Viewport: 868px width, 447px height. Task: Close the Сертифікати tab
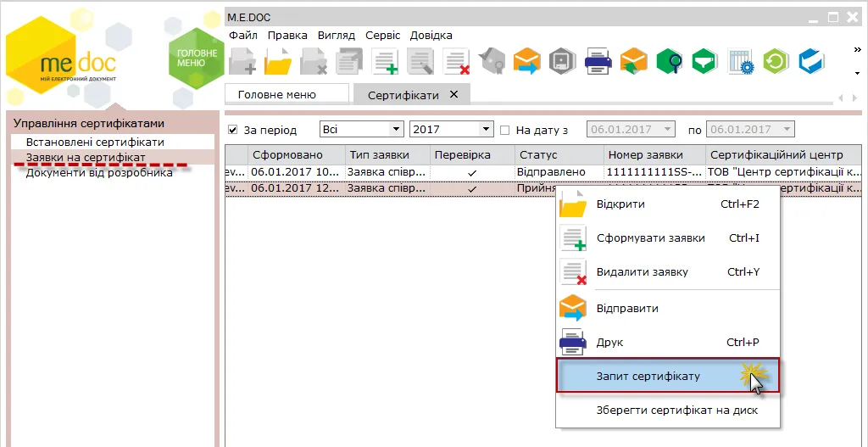coord(453,94)
